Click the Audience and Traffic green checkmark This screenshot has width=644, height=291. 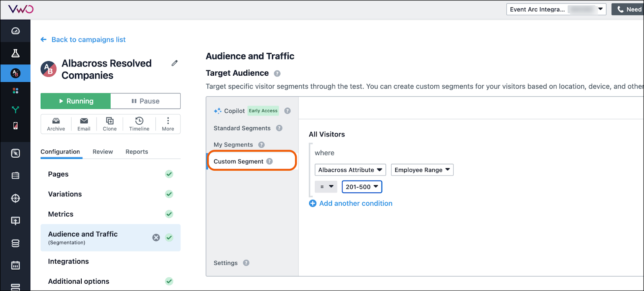169,237
